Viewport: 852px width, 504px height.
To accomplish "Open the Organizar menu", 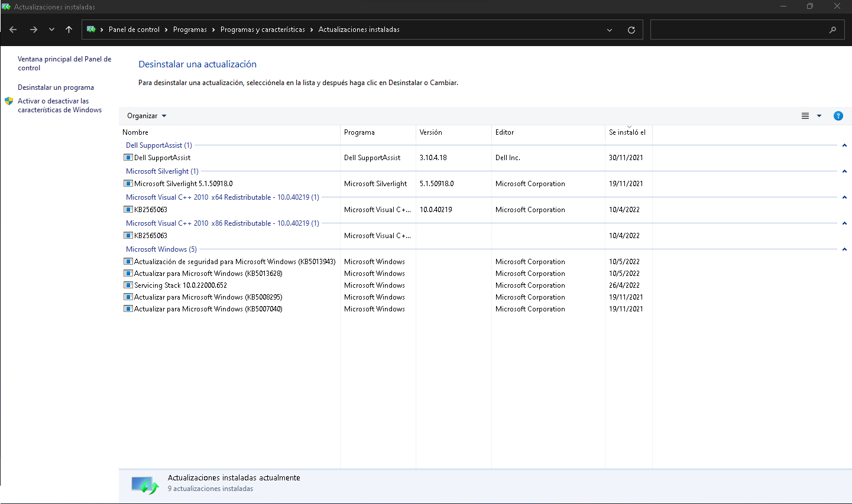I will pyautogui.click(x=147, y=116).
